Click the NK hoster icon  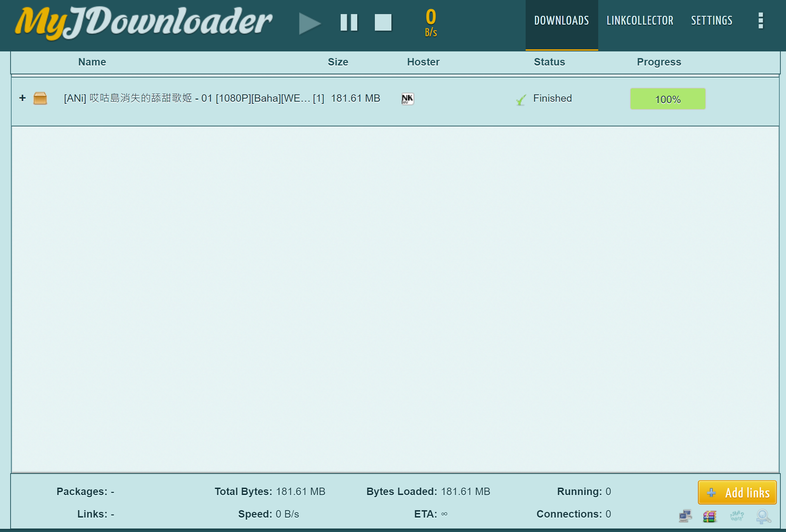(x=408, y=99)
